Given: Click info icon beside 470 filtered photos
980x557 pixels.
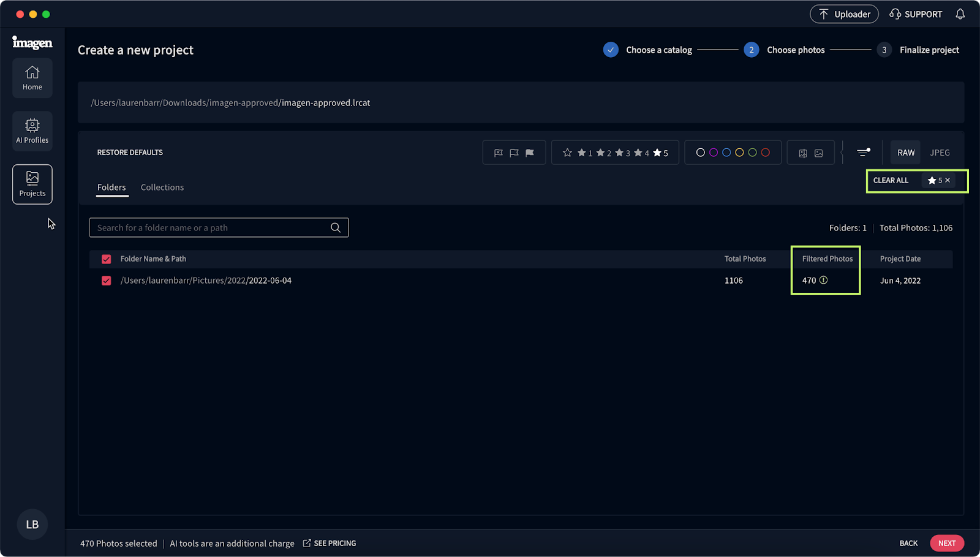Looking at the screenshot, I should [x=824, y=280].
